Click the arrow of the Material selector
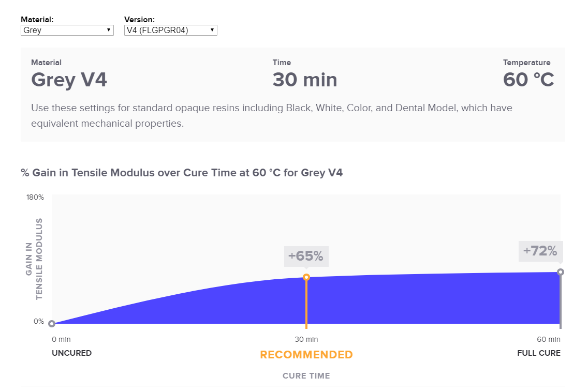This screenshot has height=392, width=588. [x=108, y=30]
